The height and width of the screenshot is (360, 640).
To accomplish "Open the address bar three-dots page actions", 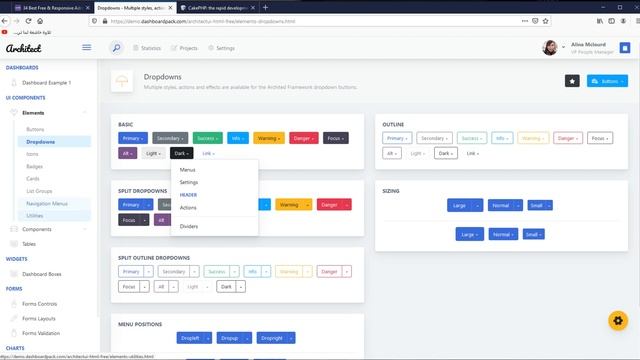I will pyautogui.click(x=525, y=21).
